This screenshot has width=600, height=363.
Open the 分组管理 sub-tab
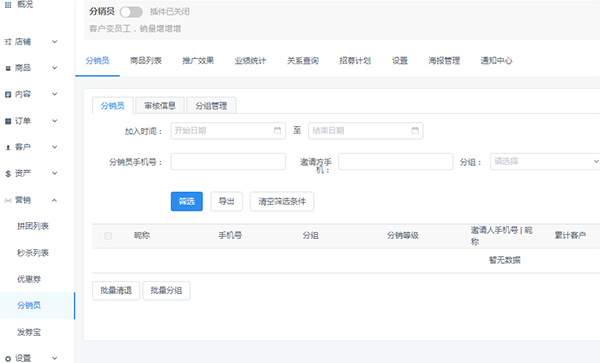(211, 106)
